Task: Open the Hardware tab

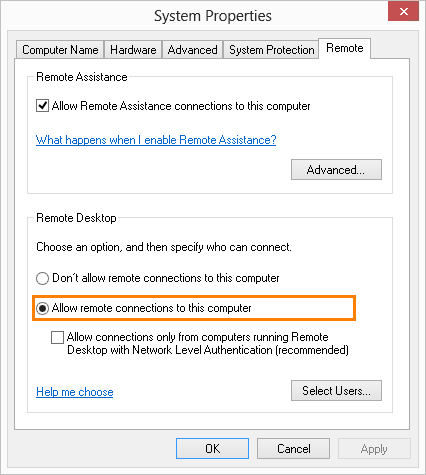Action: [x=133, y=50]
